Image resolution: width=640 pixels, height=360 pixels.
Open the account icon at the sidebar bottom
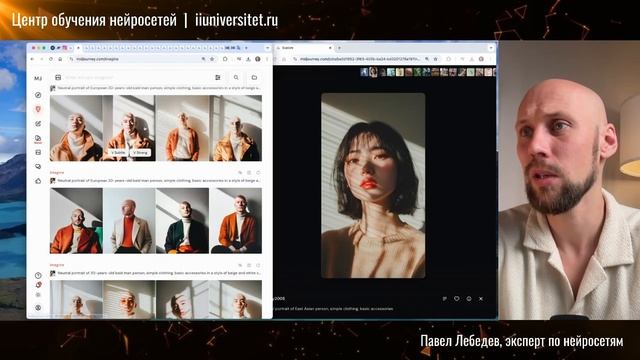coord(38,308)
